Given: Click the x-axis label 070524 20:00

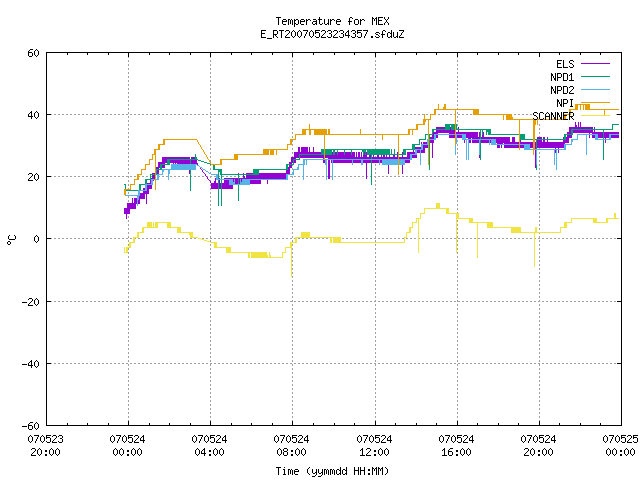Looking at the screenshot, I should (x=538, y=446).
